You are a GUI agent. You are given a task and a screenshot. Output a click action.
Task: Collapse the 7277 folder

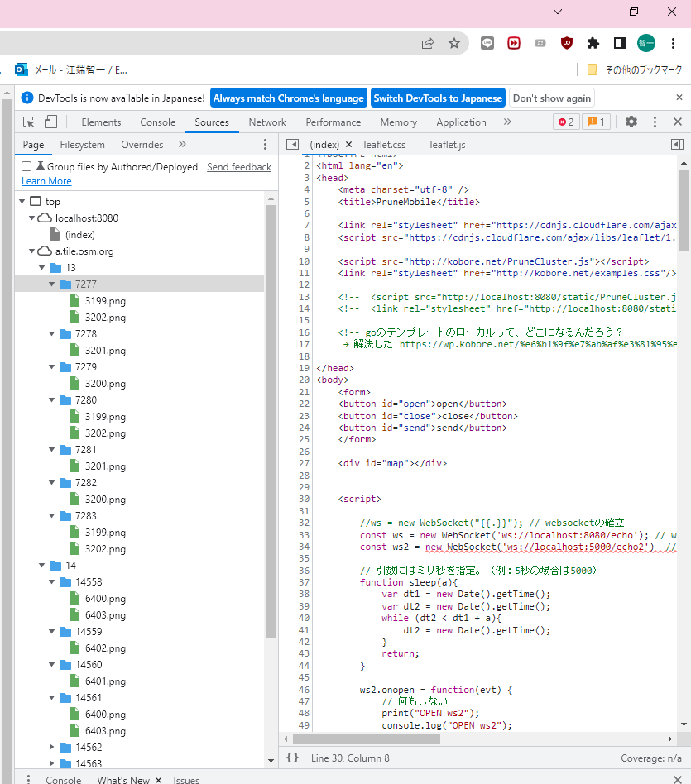pos(52,284)
